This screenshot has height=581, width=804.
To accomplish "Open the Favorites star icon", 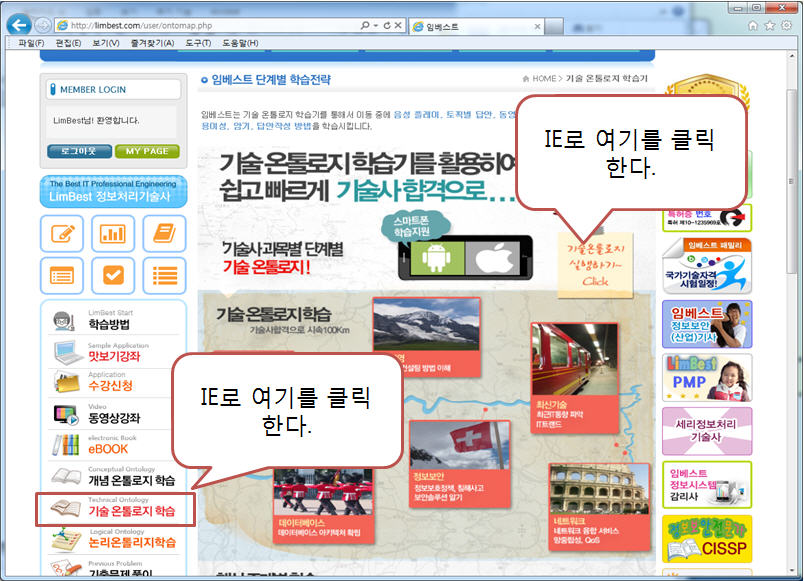I will (770, 26).
